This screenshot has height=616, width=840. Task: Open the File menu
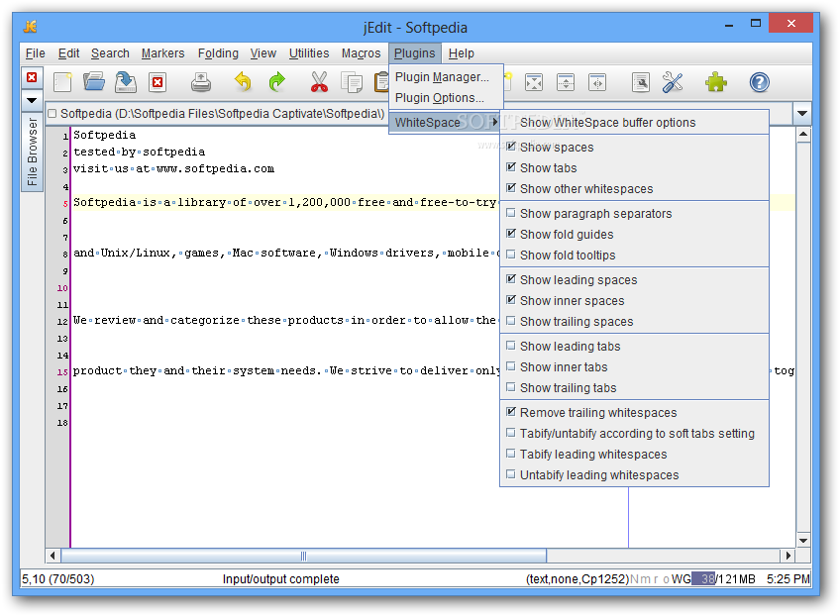click(x=36, y=53)
